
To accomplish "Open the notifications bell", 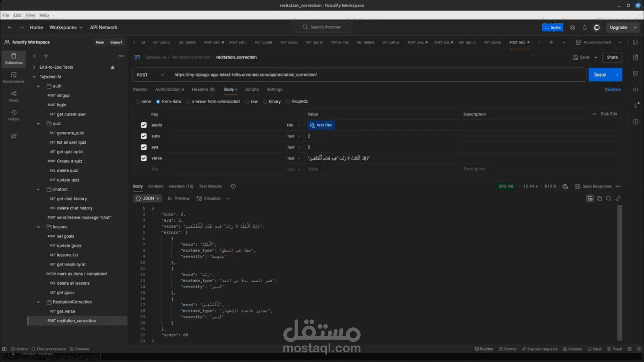I will [x=585, y=27].
